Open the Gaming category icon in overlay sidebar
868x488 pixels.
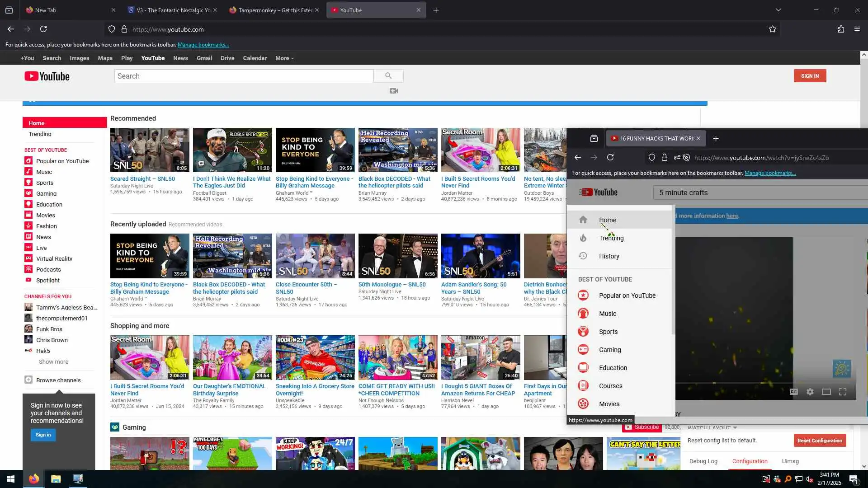(x=583, y=350)
